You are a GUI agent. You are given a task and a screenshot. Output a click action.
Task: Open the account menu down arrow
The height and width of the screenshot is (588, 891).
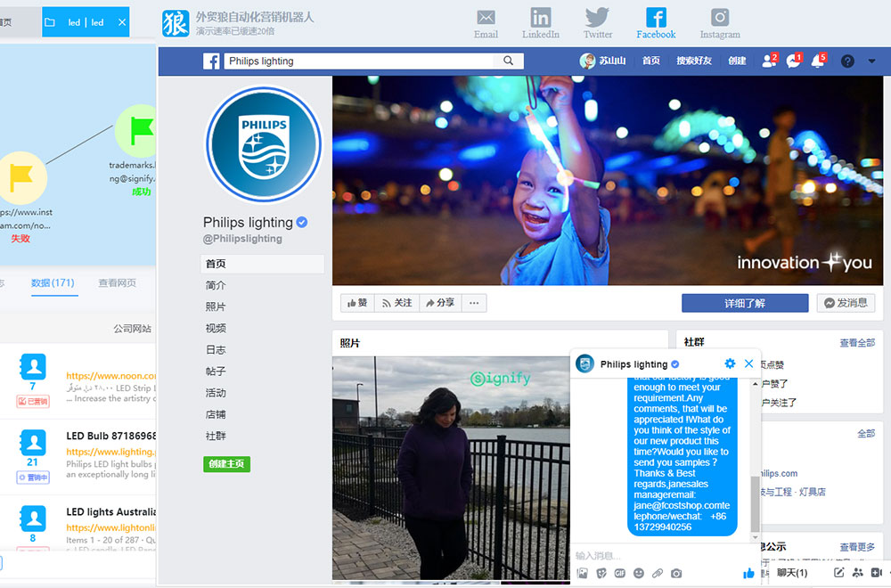coord(871,61)
